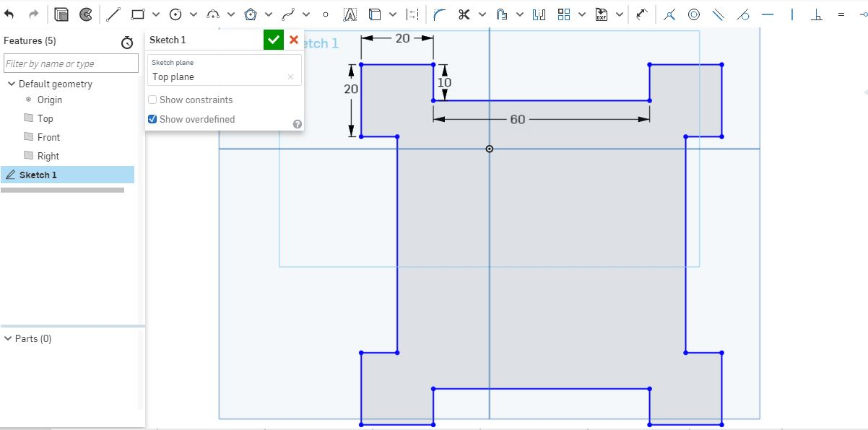Enable the Show constraints checkbox
Viewport: 868px width, 430px height.
pyautogui.click(x=152, y=100)
